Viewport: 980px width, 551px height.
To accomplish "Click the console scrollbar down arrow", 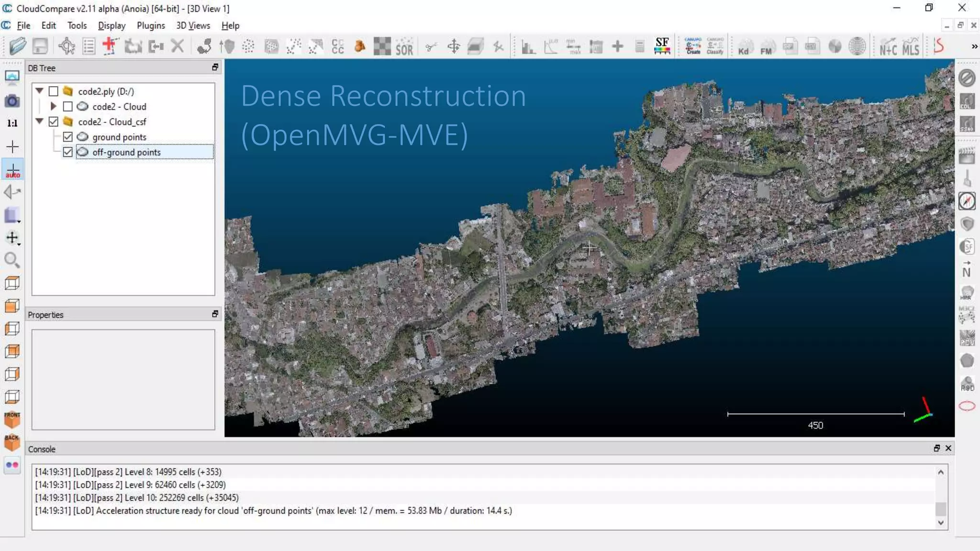I will coord(941,522).
